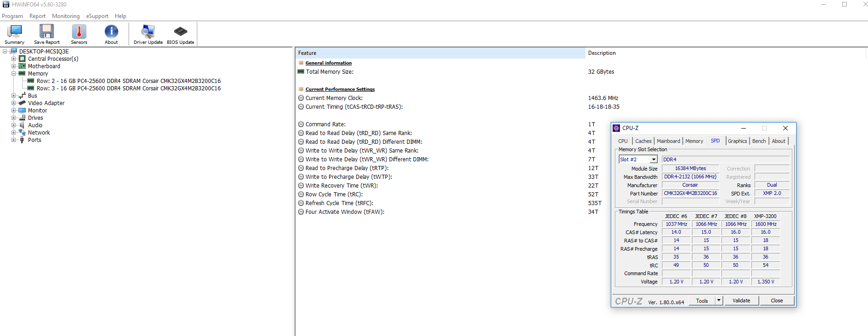868x336 pixels.
Task: Click the HWiNFO64 title bar app icon
Action: [6, 4]
